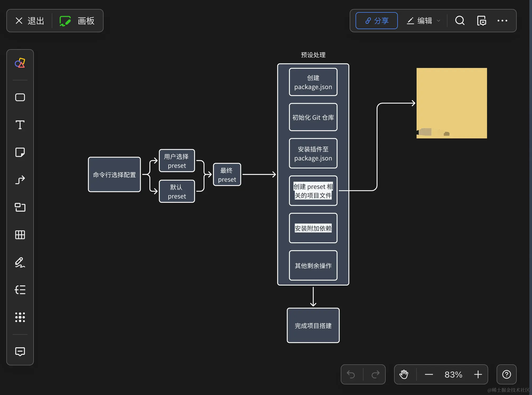Click 退出 to exit the board

tap(30, 21)
